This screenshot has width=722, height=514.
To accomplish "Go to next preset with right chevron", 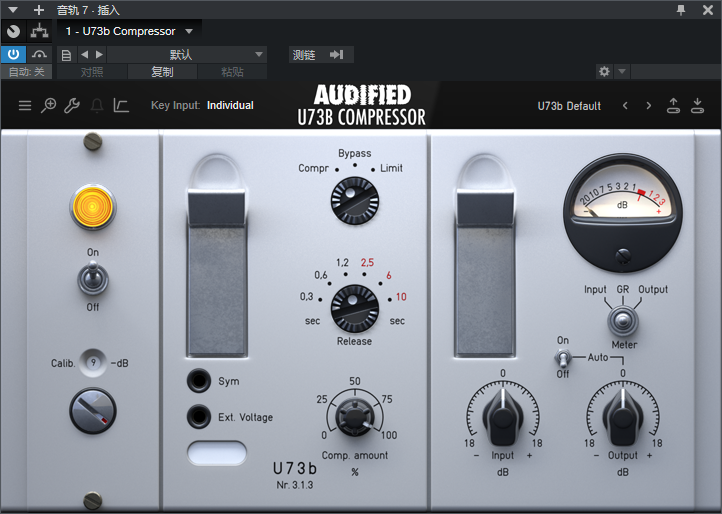I will (649, 106).
